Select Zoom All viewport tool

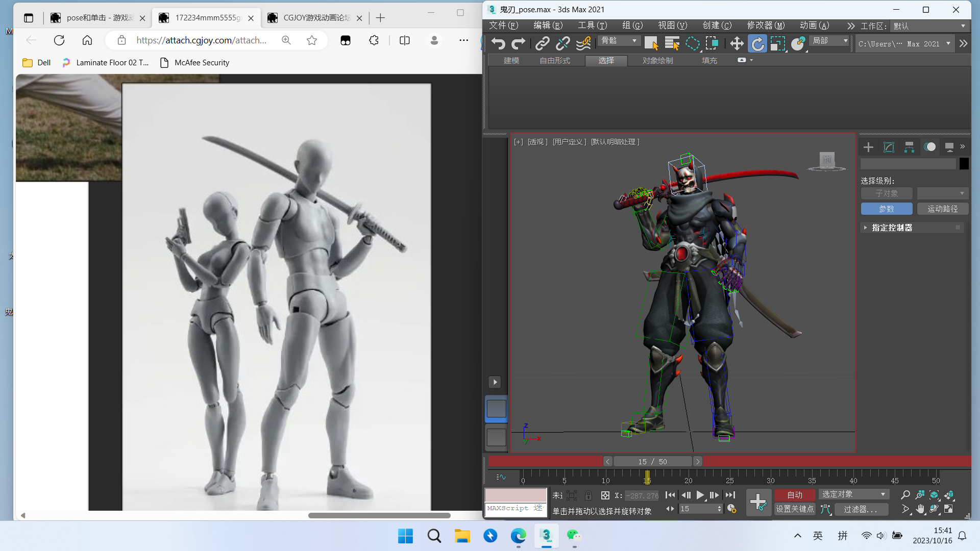(x=920, y=495)
